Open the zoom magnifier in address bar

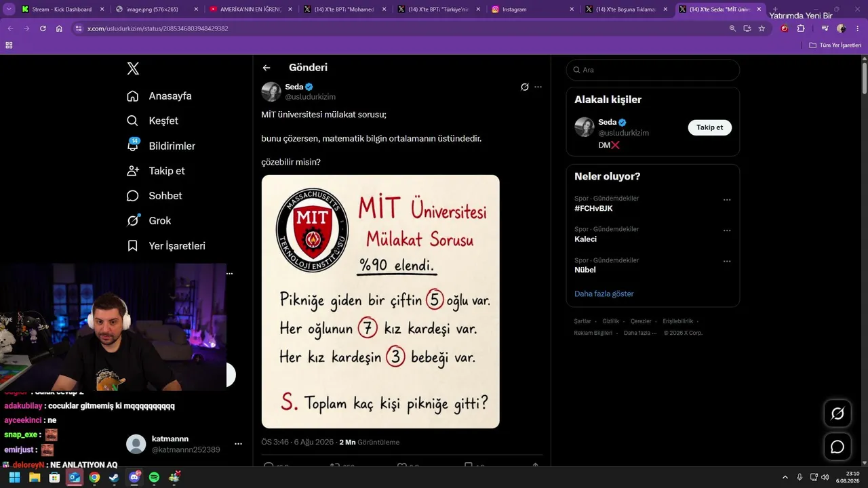[x=732, y=28]
